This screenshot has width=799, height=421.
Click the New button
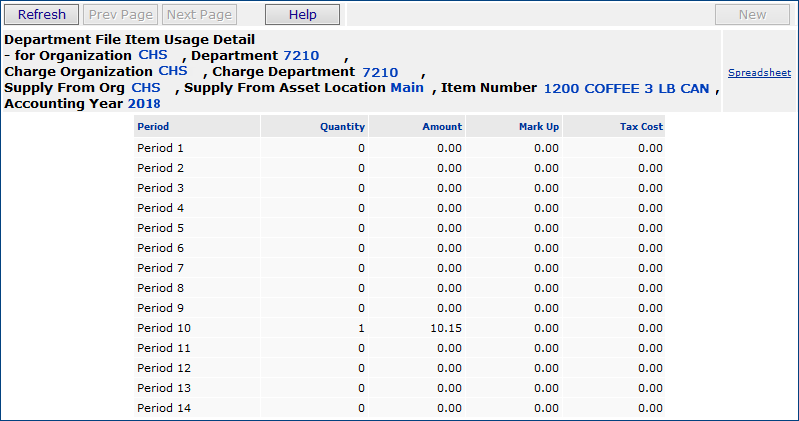752,14
